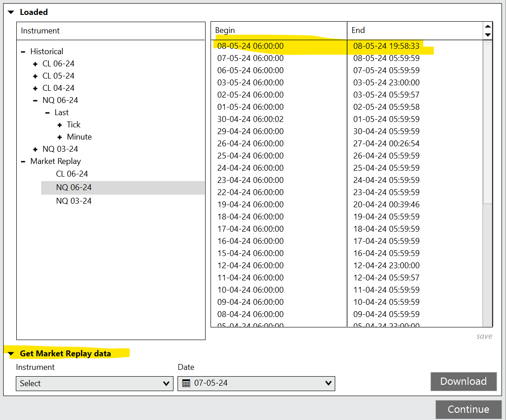Select row beginning 01-05-24 06:00:00
The width and height of the screenshot is (506, 420).
click(347, 107)
